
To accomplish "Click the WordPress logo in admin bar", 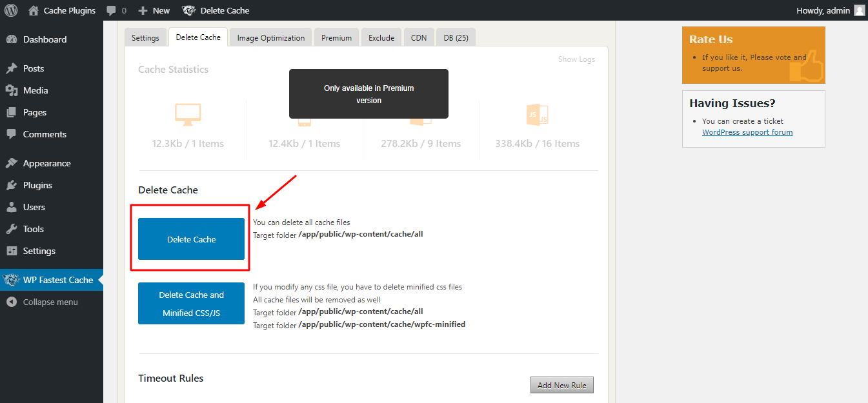I will click(11, 10).
